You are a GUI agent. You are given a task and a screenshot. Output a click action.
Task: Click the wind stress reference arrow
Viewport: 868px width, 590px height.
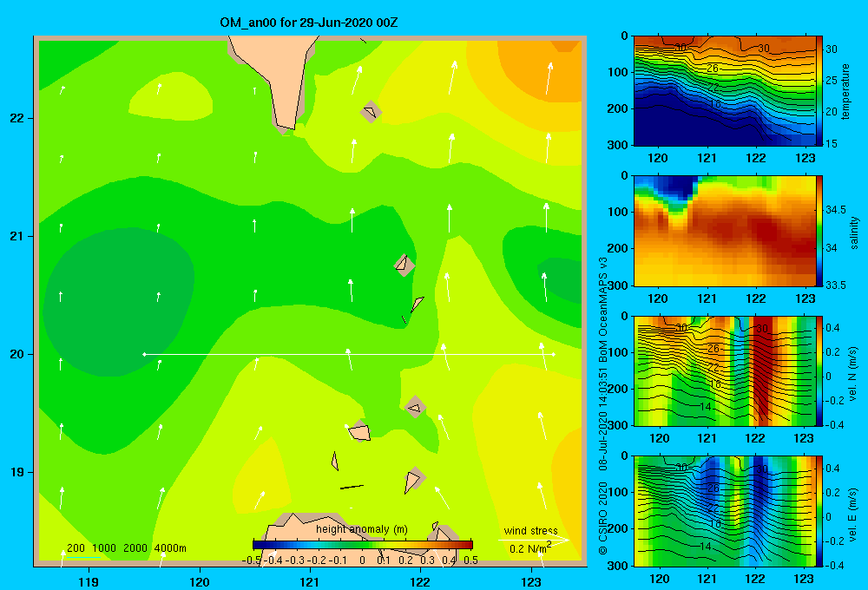coord(534,540)
